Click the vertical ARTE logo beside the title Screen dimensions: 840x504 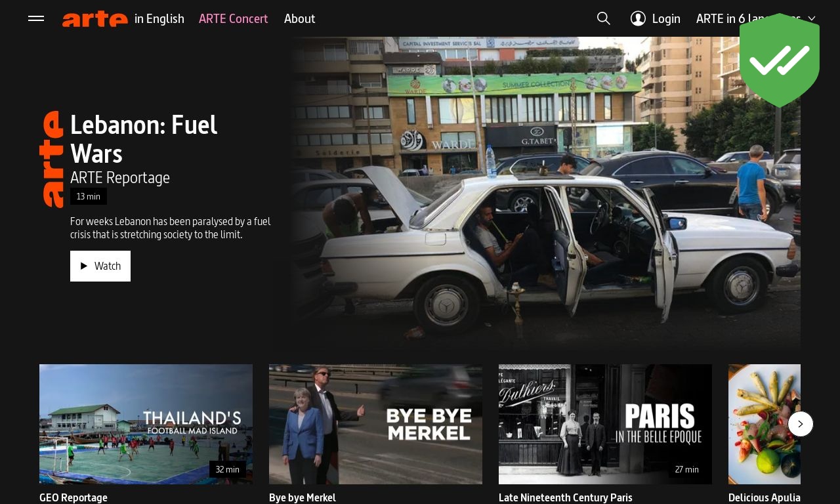(x=51, y=159)
